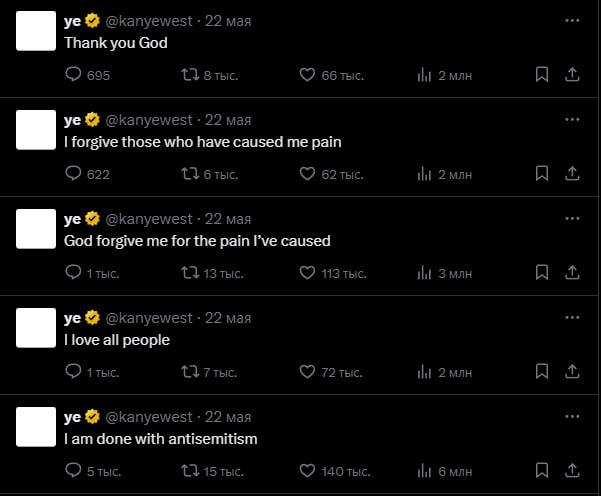Bookmark the "I forgive those" tweet
Viewport: 601px width, 496px height.
click(541, 174)
